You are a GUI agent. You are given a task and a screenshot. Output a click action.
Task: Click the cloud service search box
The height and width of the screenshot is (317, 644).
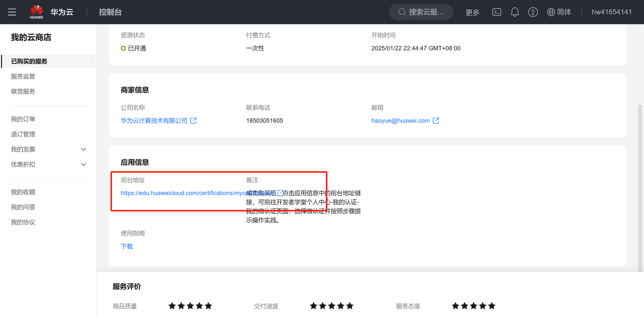(421, 12)
